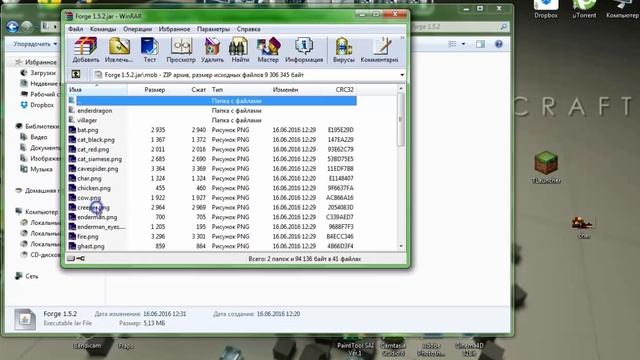The height and width of the screenshot is (360, 640).
Task: Sort the list by the CRC32 column header
Action: (x=344, y=89)
